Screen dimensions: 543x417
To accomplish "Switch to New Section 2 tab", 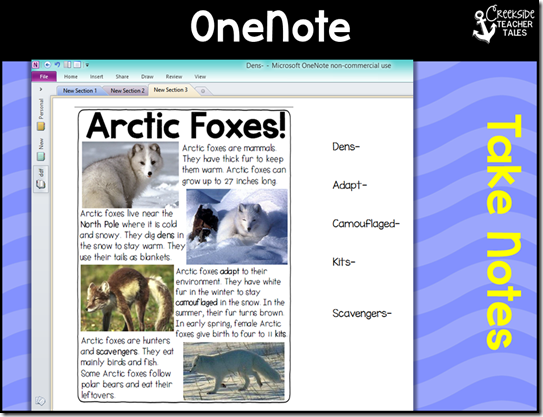I will [128, 91].
